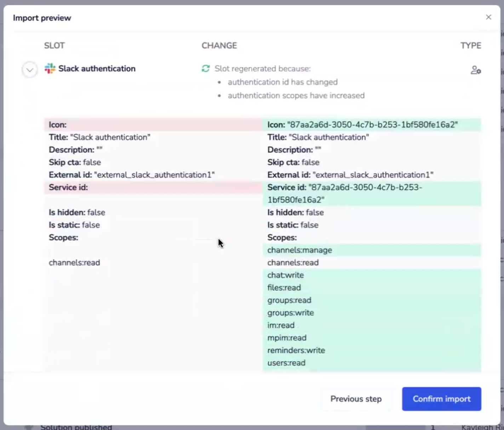Click the empty Icon row on left
The image size is (504, 430).
[153, 125]
